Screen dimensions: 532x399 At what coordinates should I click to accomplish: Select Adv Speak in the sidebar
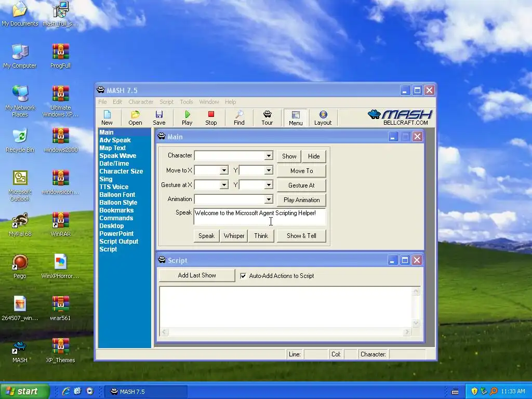pyautogui.click(x=115, y=140)
